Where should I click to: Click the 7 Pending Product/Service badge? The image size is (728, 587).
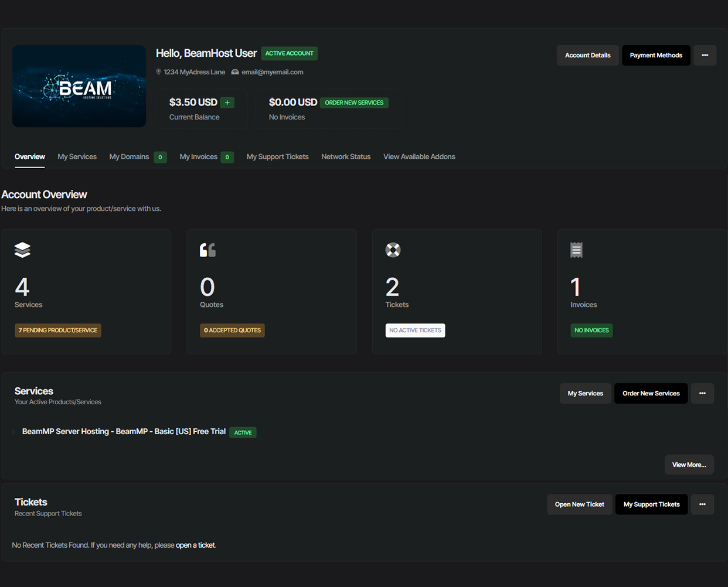pos(58,330)
